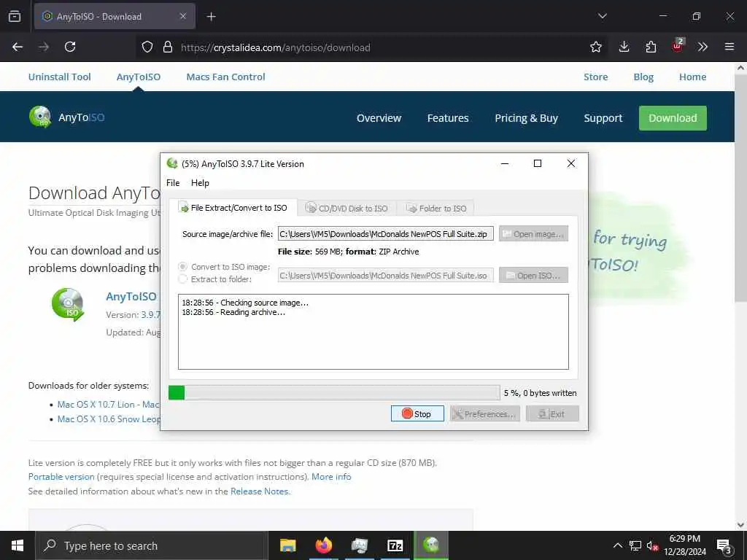Open Macs Fan Control site link
The height and width of the screenshot is (560, 747).
pos(225,77)
